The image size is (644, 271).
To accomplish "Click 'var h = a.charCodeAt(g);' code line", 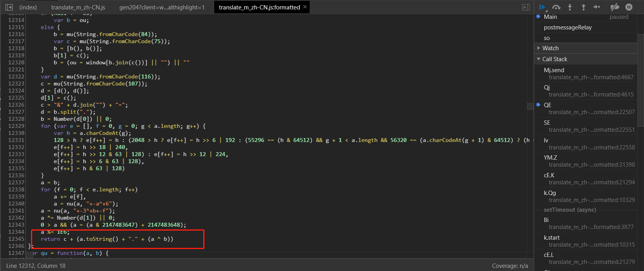I will point(92,133).
